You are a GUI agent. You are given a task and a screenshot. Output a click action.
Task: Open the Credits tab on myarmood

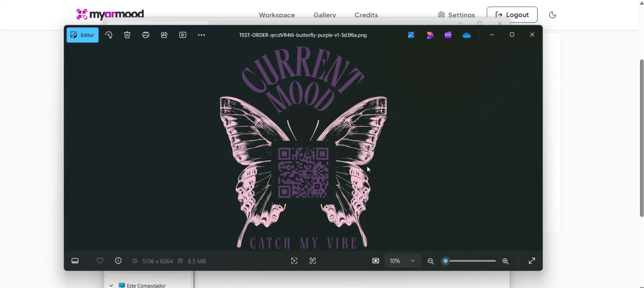pos(366,15)
